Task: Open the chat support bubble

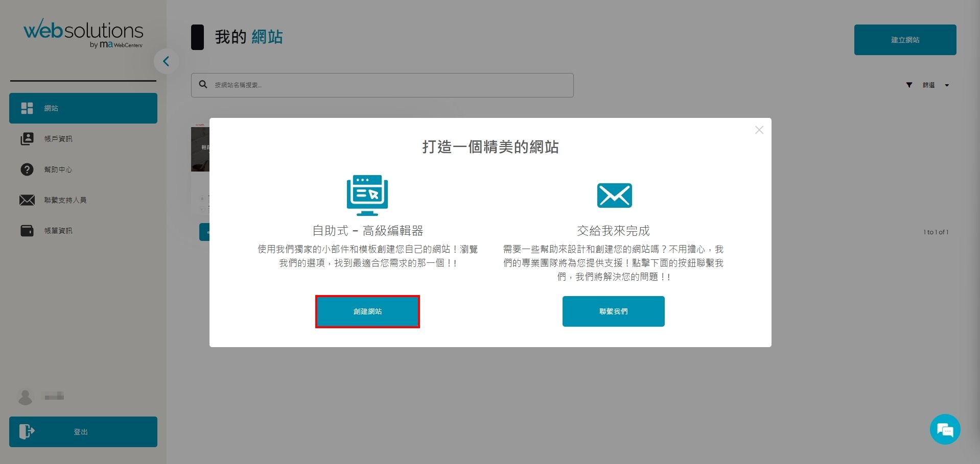Action: [x=945, y=429]
